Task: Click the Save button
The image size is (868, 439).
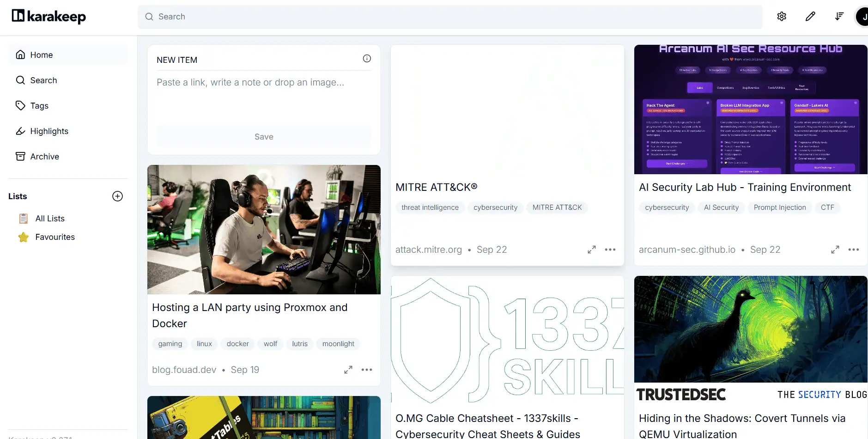Action: click(x=264, y=137)
